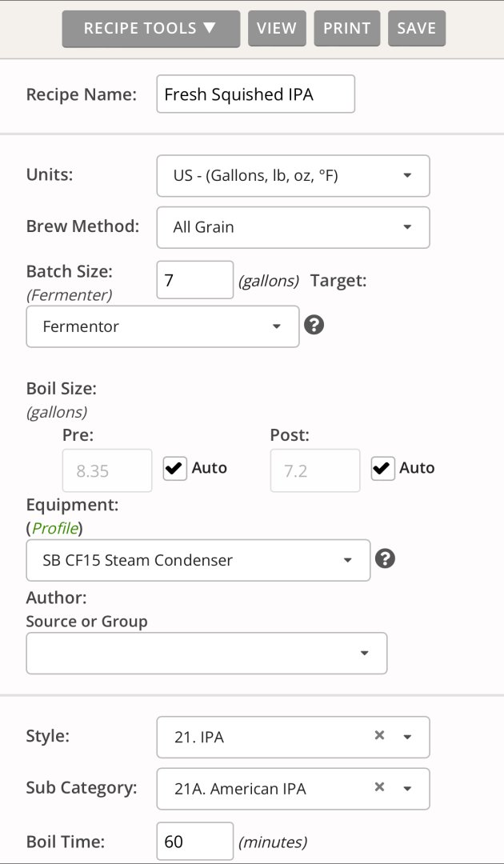Screen dimensions: 504x864
Task: Clear Sub Category with the X icon
Action: click(380, 787)
